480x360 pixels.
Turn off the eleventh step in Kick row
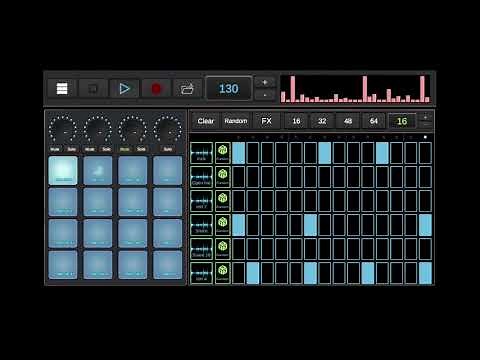(x=382, y=153)
